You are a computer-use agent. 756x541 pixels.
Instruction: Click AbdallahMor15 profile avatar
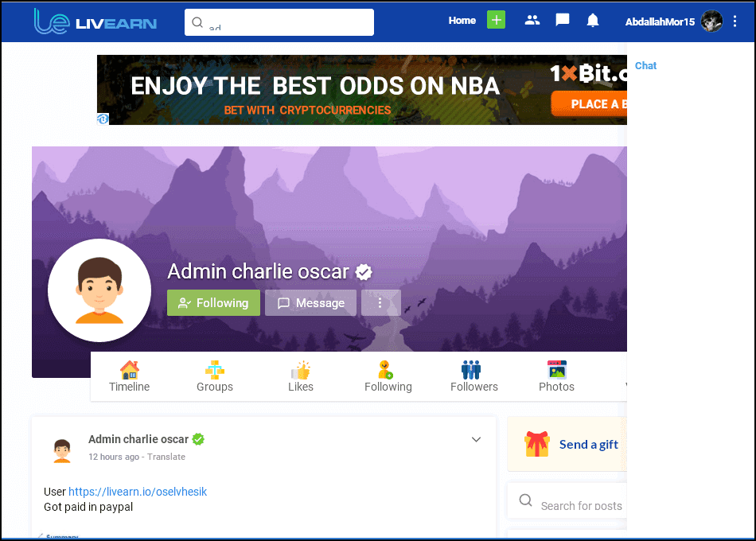coord(711,21)
